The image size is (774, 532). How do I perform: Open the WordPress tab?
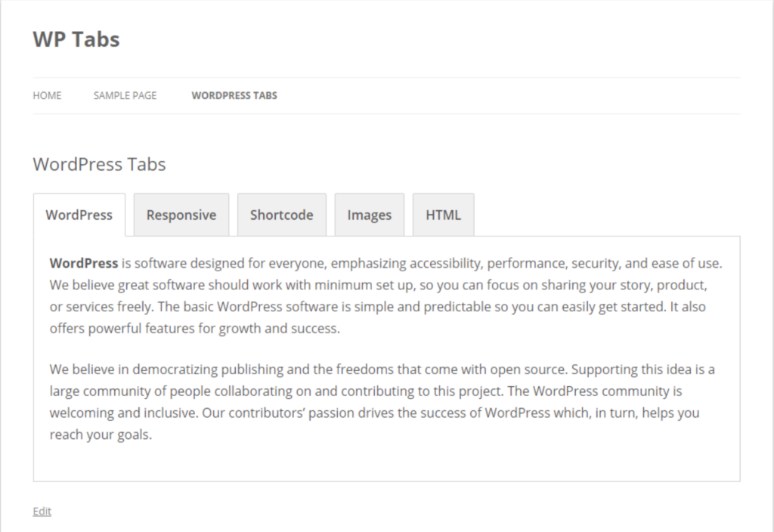coord(79,215)
